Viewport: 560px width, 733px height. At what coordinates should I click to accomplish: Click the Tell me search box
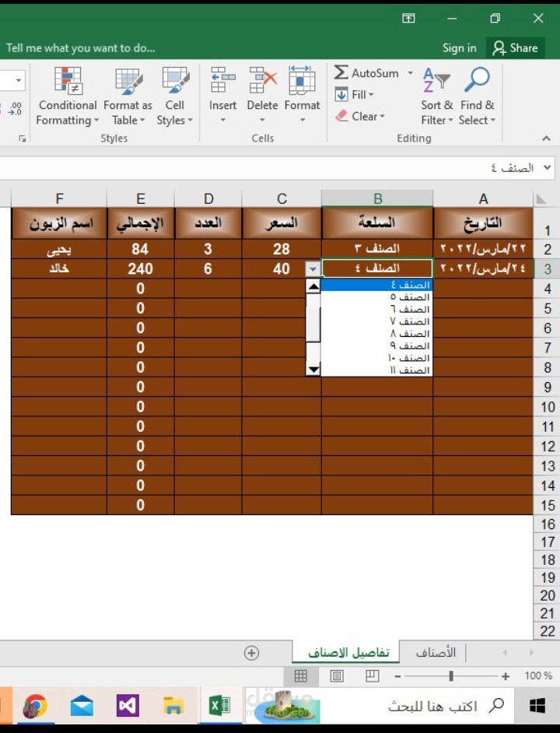80,47
